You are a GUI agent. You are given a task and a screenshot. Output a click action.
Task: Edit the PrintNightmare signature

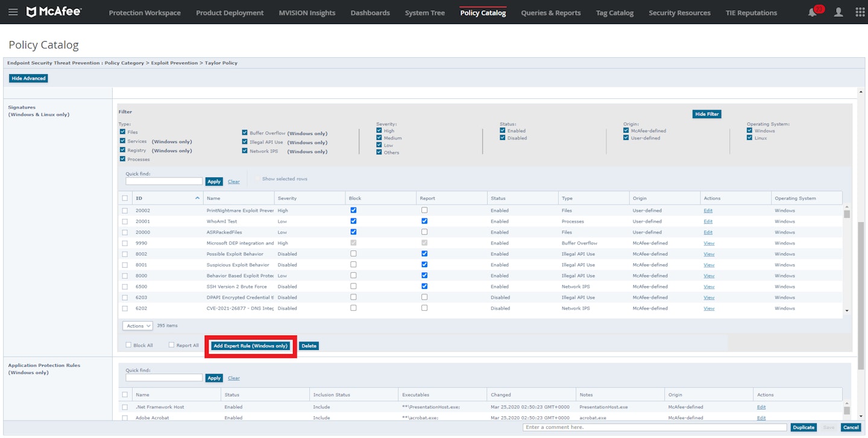point(708,211)
